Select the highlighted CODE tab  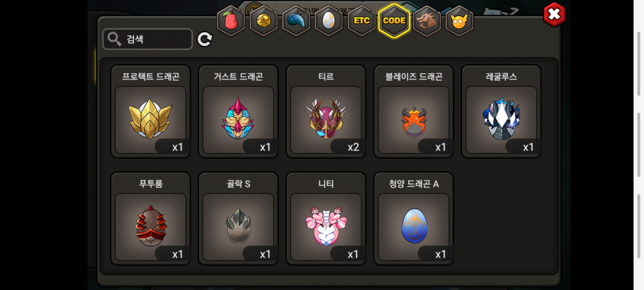(394, 21)
